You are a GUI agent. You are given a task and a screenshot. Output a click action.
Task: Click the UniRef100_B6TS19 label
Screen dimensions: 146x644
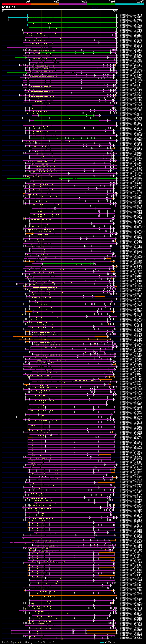[131, 123]
